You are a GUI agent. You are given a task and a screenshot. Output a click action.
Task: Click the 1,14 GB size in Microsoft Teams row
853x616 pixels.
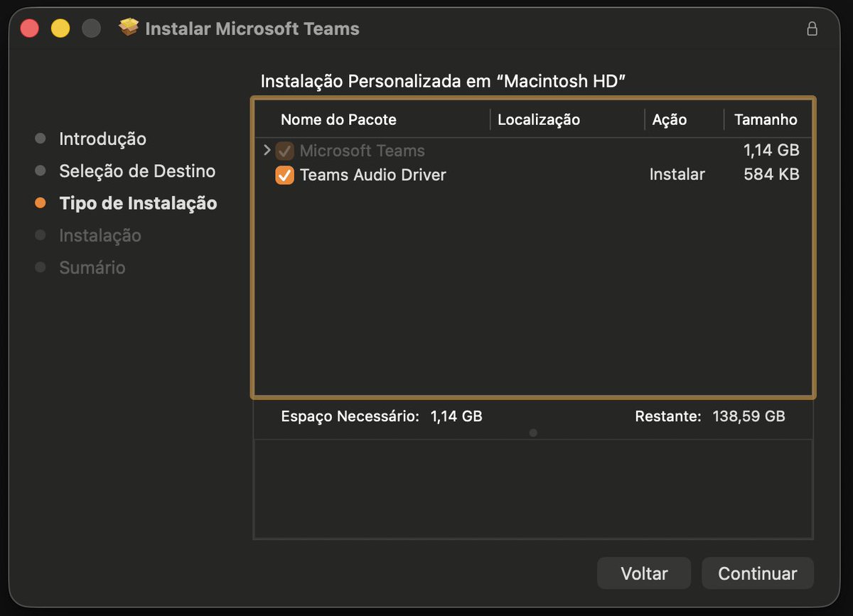771,151
